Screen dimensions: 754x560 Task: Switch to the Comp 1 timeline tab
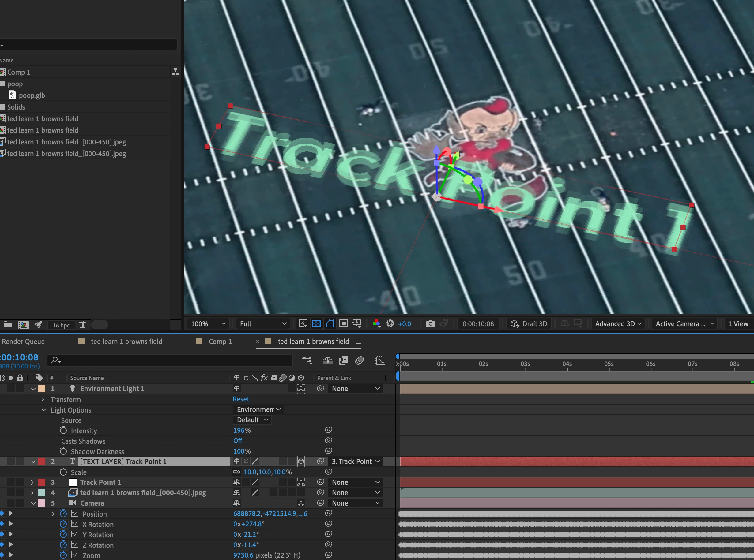pyautogui.click(x=220, y=342)
